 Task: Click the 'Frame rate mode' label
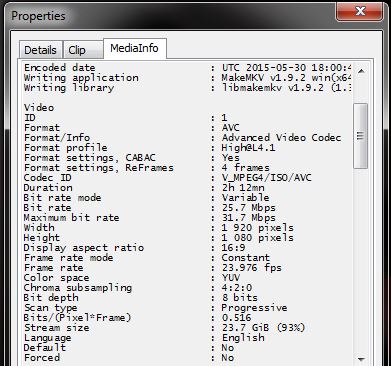coord(68,258)
